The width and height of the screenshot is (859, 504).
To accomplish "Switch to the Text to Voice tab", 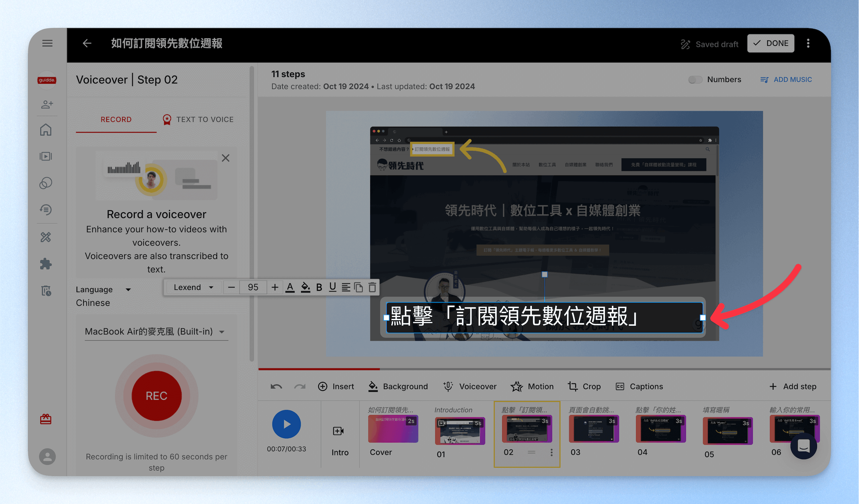I will [x=198, y=119].
